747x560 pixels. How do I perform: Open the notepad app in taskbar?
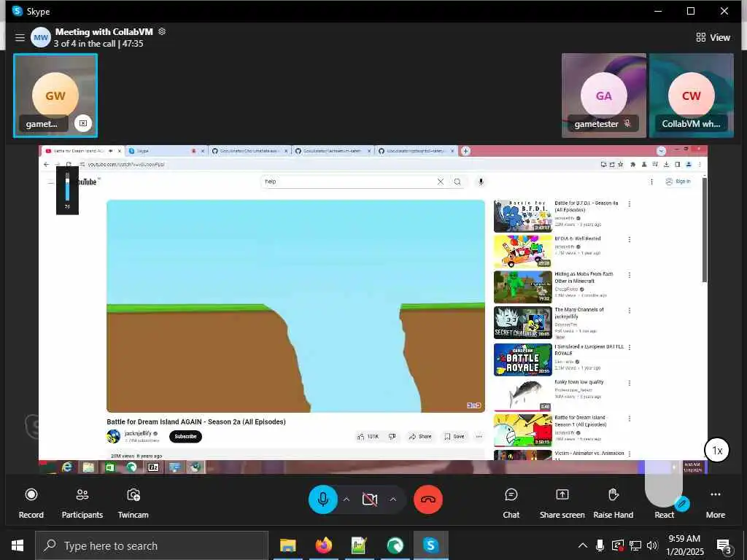[359, 545]
